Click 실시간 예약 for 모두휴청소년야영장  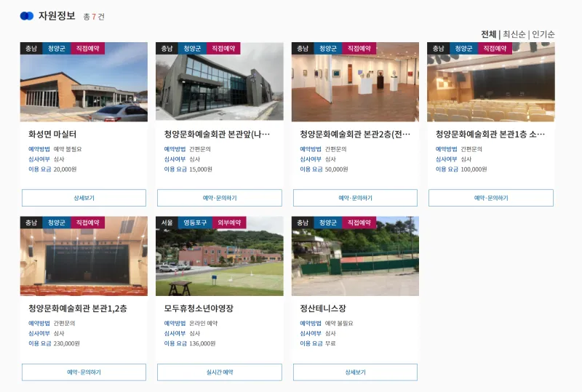[220, 372]
